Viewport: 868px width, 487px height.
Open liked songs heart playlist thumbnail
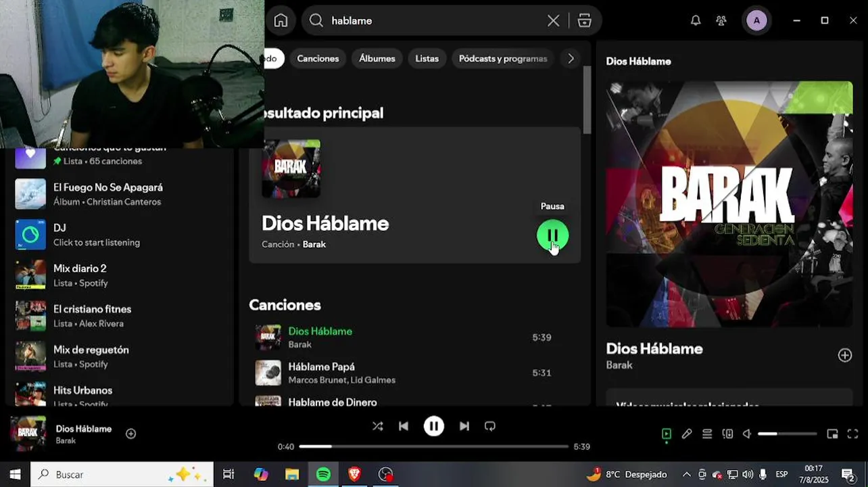[x=30, y=157]
